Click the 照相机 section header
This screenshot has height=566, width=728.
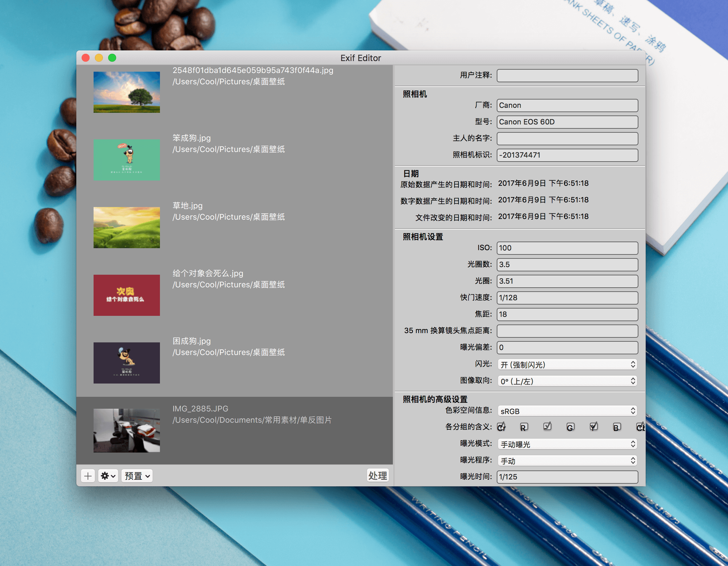point(415,94)
